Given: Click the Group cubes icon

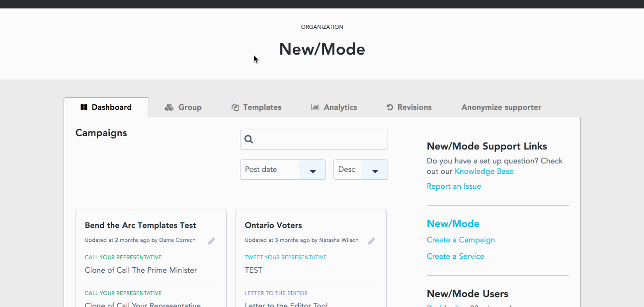Looking at the screenshot, I should pos(169,107).
